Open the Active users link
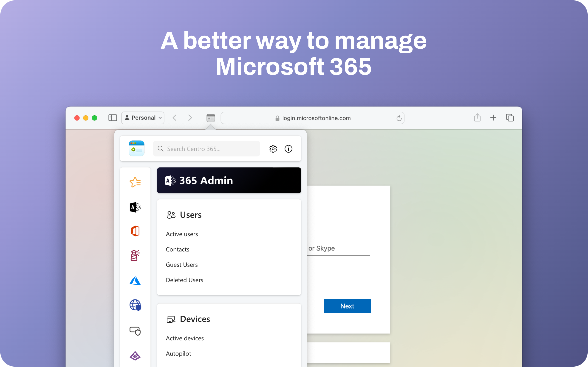This screenshot has height=367, width=588. 182,234
